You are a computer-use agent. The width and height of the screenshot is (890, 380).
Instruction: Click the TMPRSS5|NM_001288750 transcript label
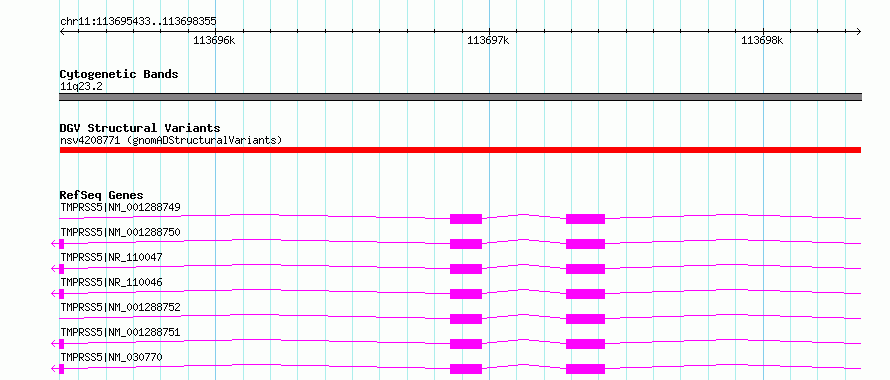click(120, 233)
